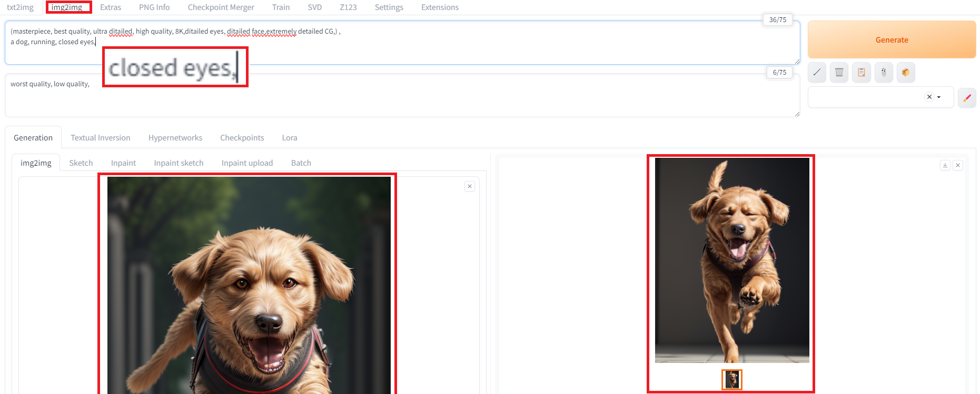980x394 pixels.
Task: Open the Extras tab
Action: pyautogui.click(x=111, y=7)
